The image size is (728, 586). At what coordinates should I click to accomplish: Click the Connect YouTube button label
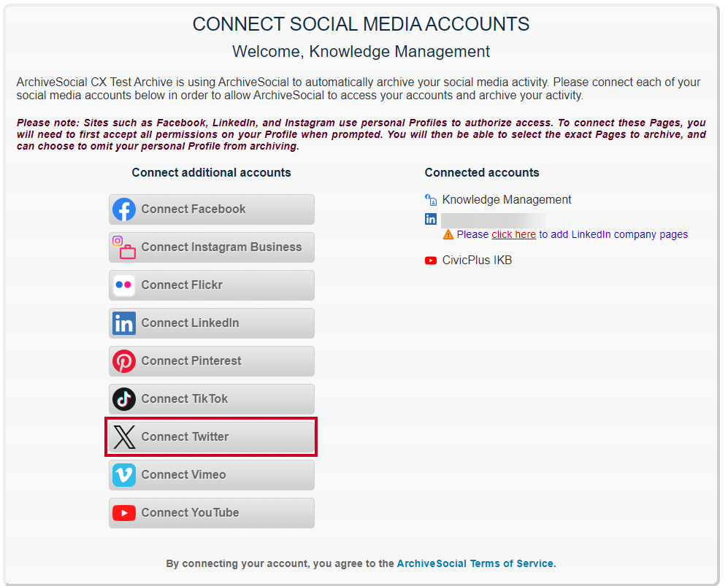[191, 513]
